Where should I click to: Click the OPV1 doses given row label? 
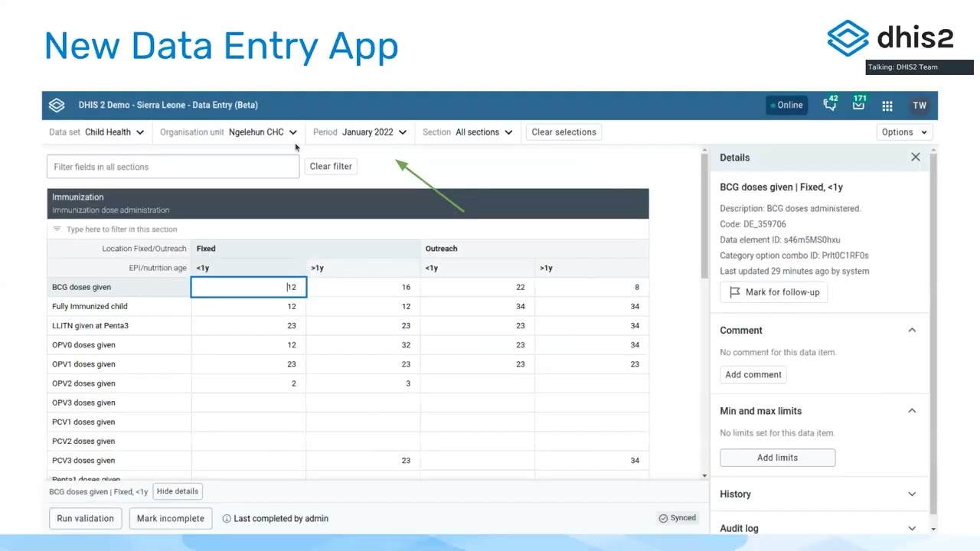[x=83, y=364]
